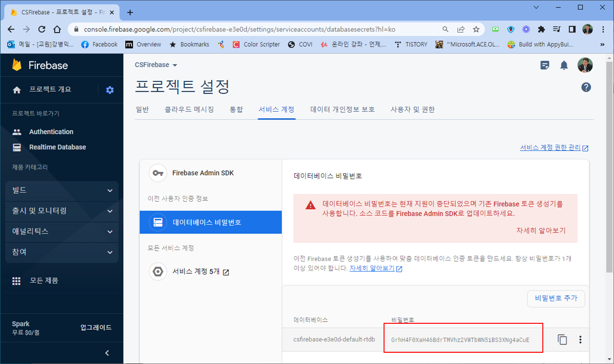Copy the database secret icon

click(x=562, y=340)
